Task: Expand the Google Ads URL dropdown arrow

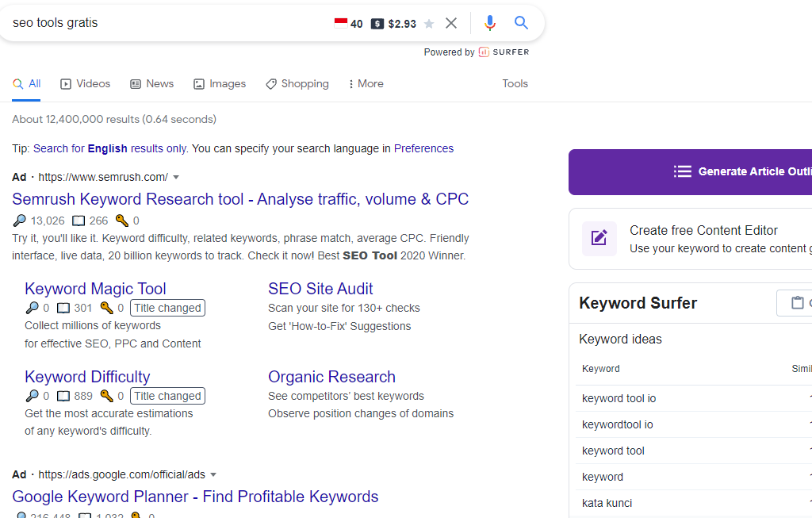Action: 213,475
